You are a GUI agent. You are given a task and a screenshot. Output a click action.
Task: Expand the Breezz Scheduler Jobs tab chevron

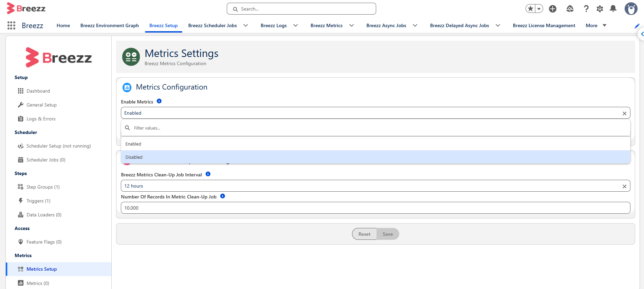(x=246, y=25)
